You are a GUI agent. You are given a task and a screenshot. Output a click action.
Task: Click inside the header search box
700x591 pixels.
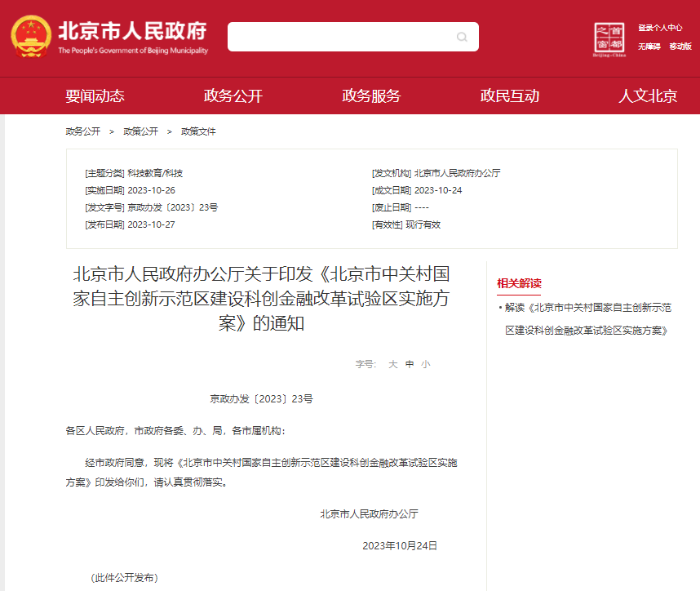pyautogui.click(x=339, y=37)
